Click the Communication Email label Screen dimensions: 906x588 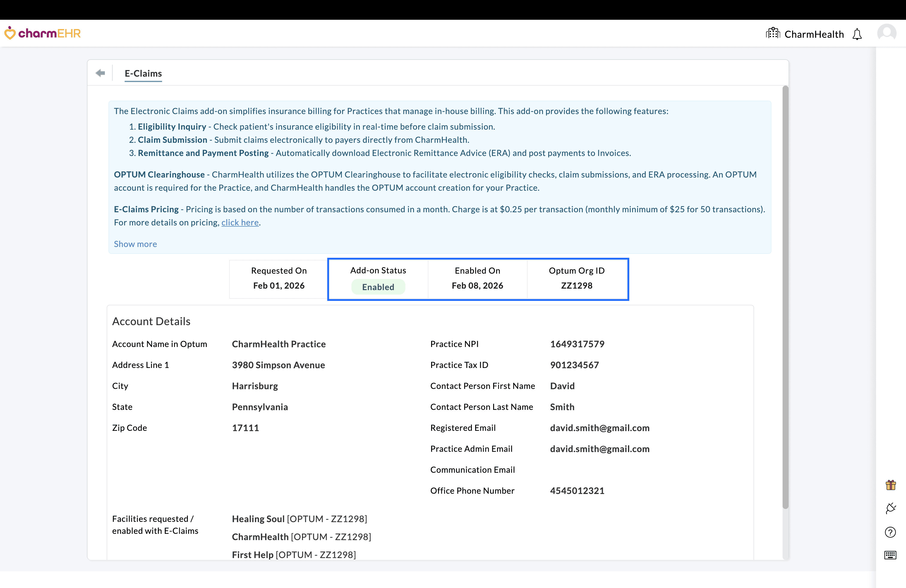472,470
